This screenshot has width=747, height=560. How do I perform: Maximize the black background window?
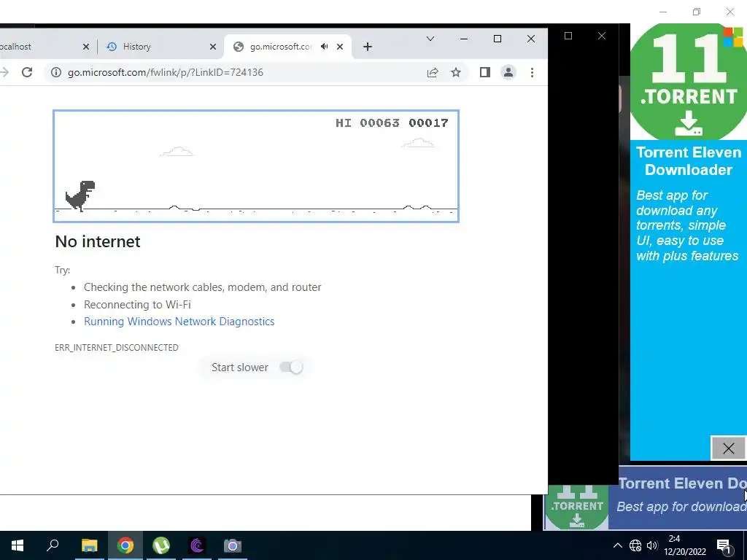click(x=568, y=36)
